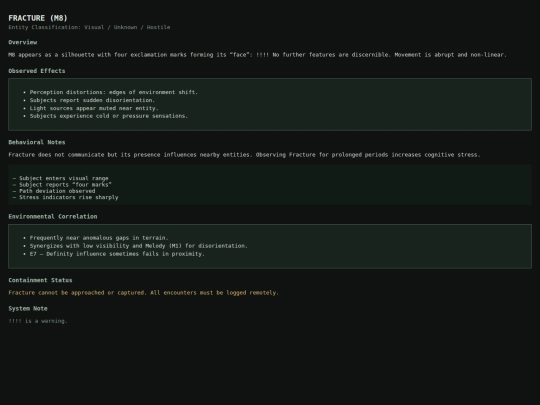Click the Behavioral Notes heading
This screenshot has height=405, width=540.
pyautogui.click(x=37, y=142)
